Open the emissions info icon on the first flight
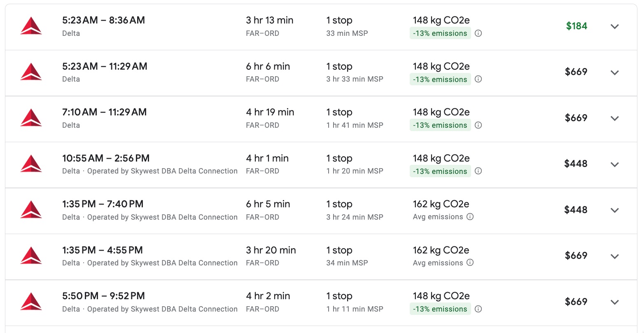The image size is (644, 333). (478, 33)
